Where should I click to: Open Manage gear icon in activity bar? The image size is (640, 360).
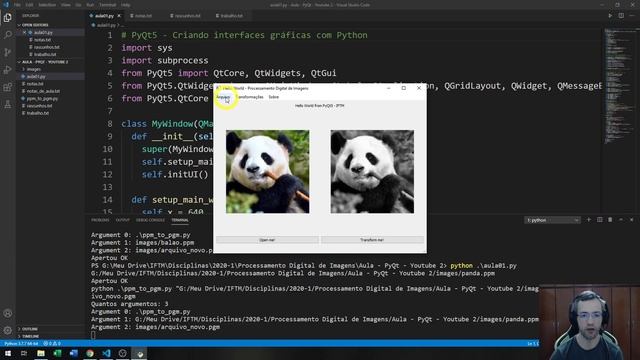(7, 330)
